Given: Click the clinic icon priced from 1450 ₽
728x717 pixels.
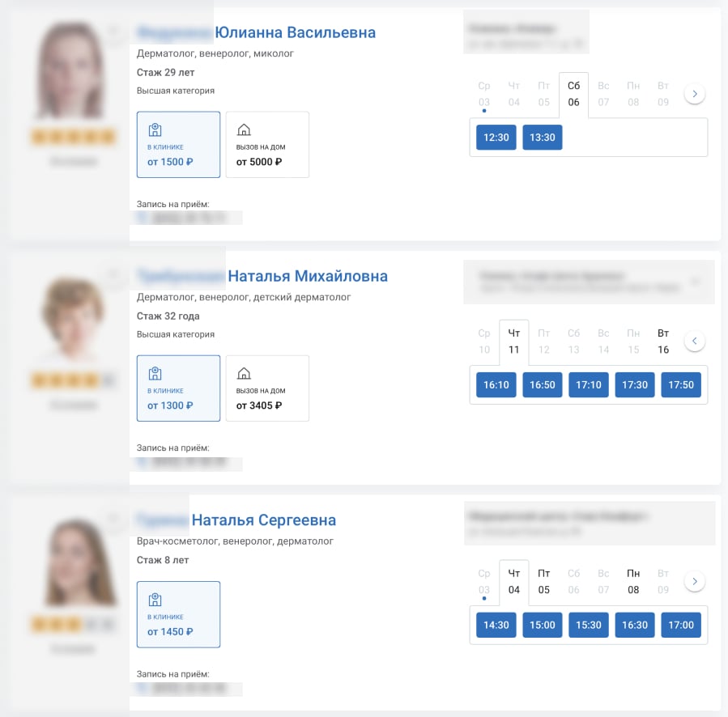Looking at the screenshot, I should [x=155, y=600].
